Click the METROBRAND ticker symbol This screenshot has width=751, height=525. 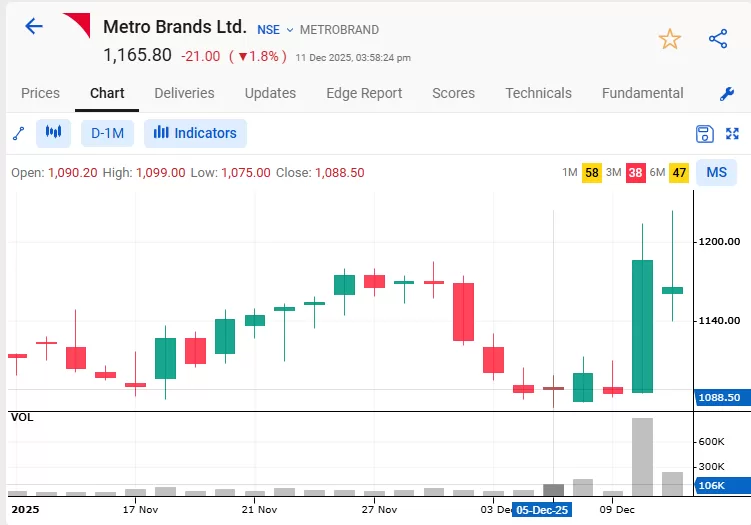(x=339, y=30)
